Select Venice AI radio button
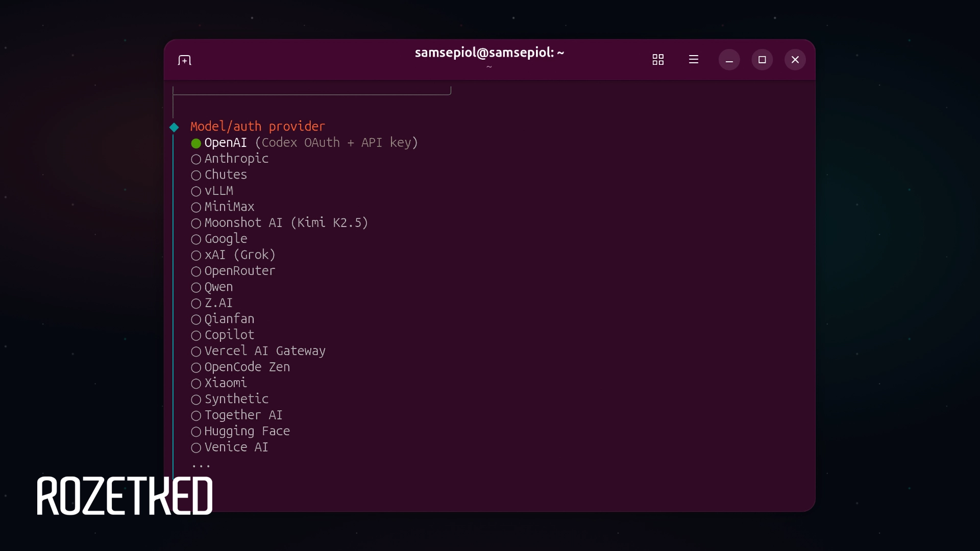Viewport: 980px width, 551px height. 196,448
